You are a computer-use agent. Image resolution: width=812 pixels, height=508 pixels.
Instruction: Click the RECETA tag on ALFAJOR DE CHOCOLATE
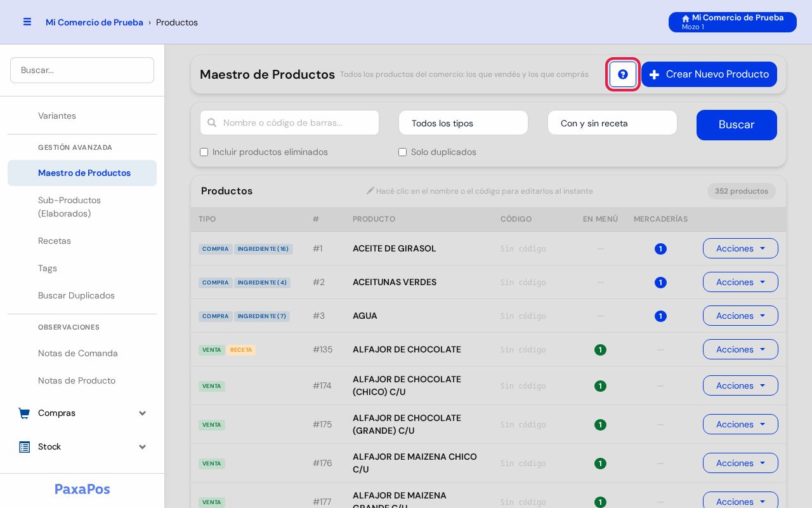[x=241, y=350]
